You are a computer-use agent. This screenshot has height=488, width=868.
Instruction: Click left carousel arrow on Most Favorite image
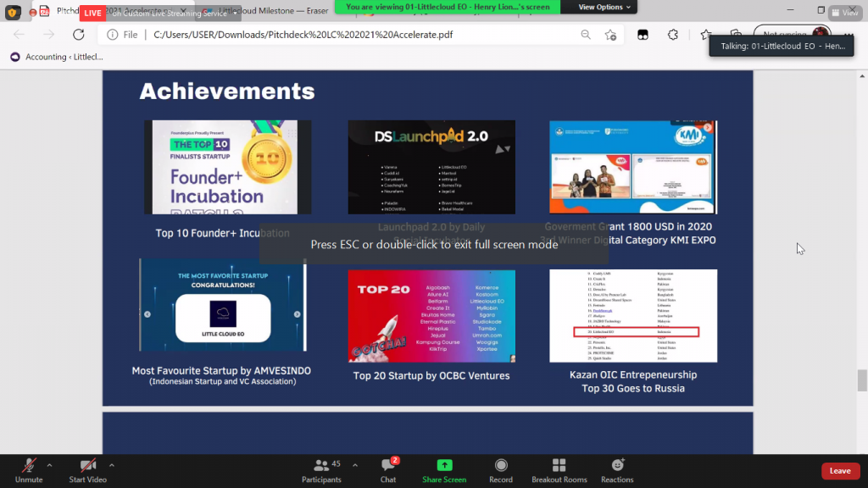click(147, 314)
